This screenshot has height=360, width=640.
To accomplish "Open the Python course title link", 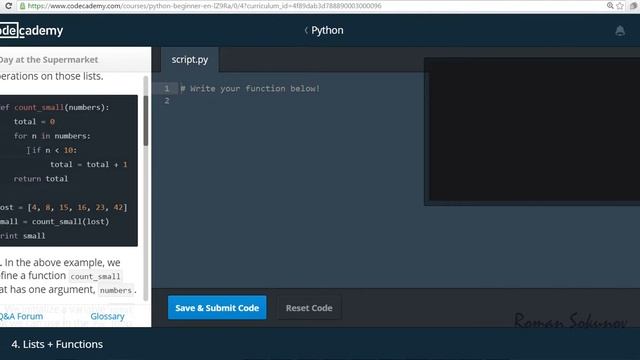I will (327, 30).
